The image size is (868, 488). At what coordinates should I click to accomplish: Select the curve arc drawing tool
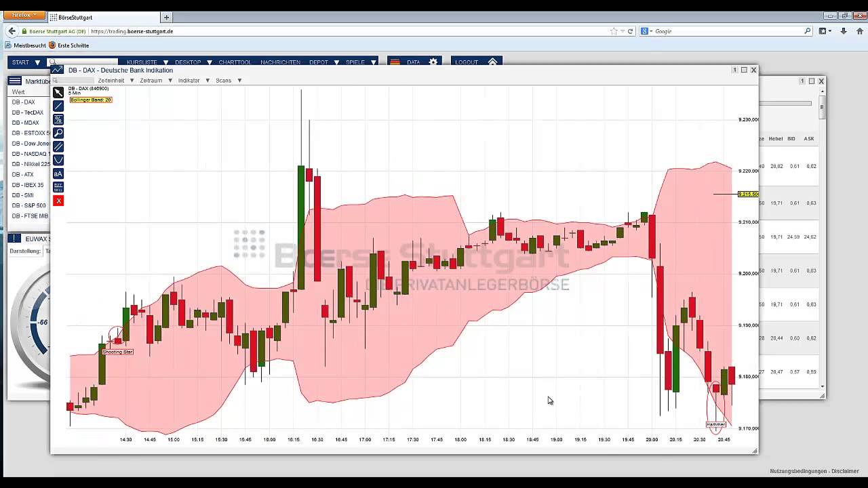[58, 160]
